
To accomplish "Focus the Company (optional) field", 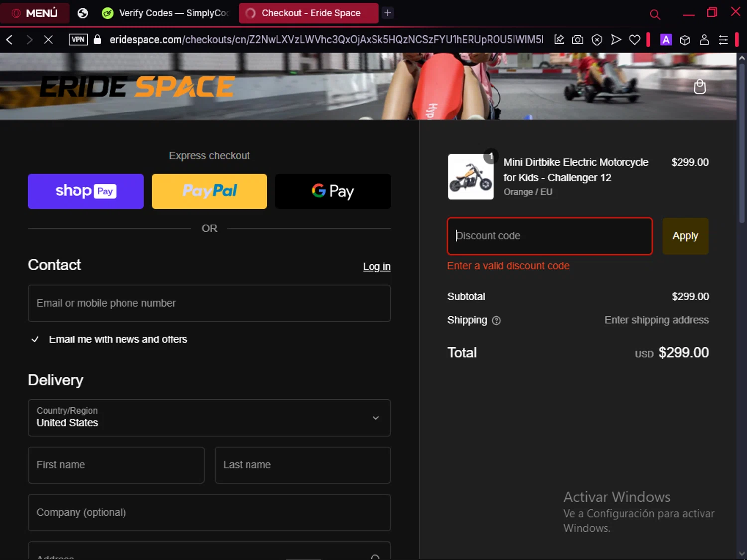I will click(x=209, y=512).
